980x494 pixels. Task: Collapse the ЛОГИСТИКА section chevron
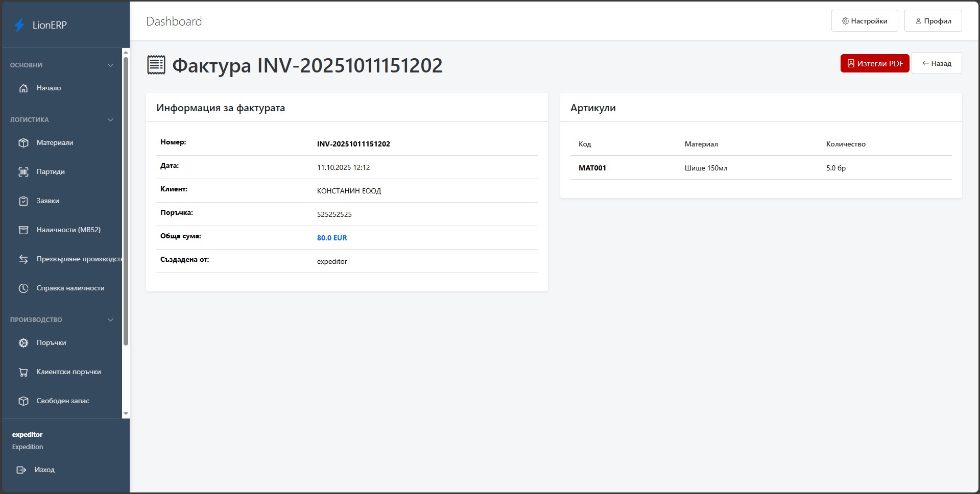pyautogui.click(x=110, y=120)
